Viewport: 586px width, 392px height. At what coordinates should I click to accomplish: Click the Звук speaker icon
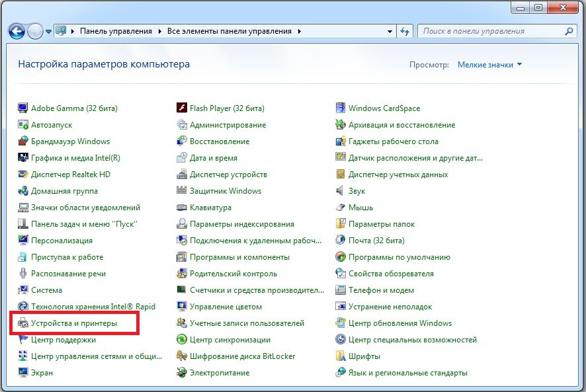341,191
